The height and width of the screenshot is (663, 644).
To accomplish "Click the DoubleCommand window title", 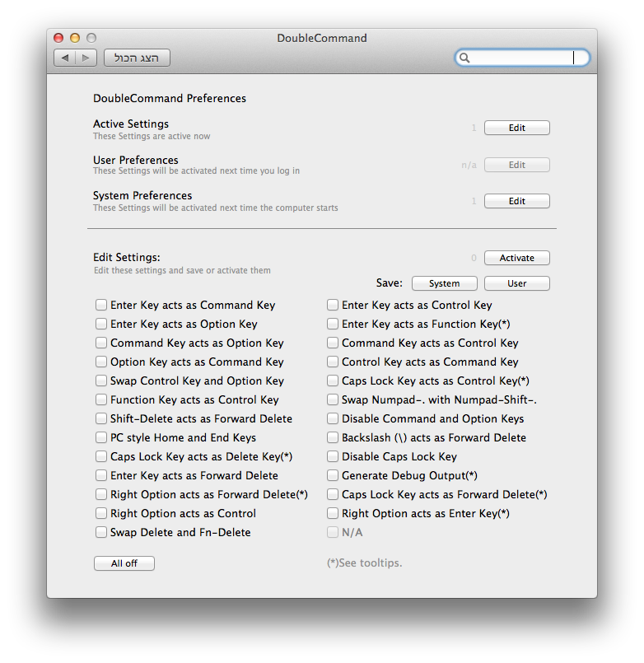I will click(x=322, y=39).
